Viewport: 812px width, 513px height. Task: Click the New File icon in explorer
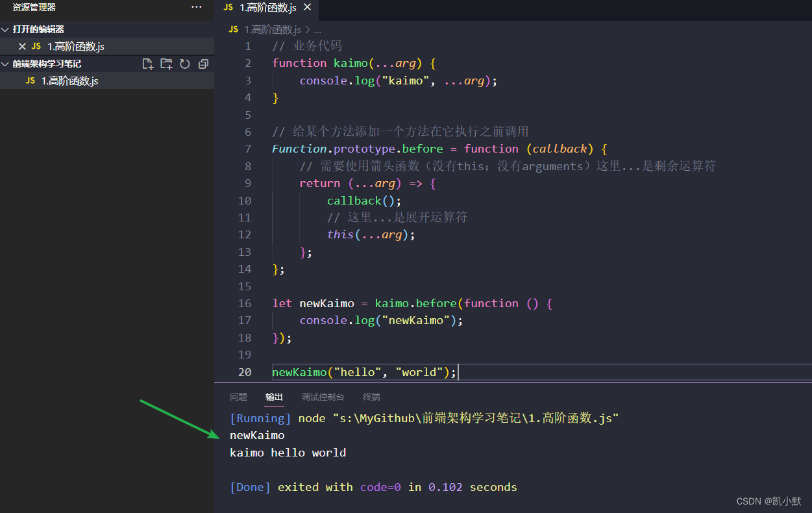[x=148, y=64]
